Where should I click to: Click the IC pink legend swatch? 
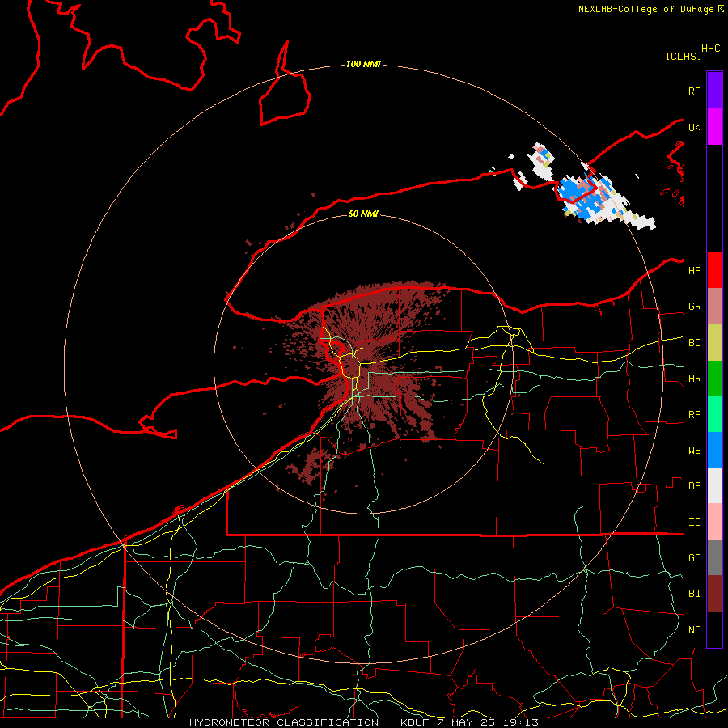pos(714,522)
